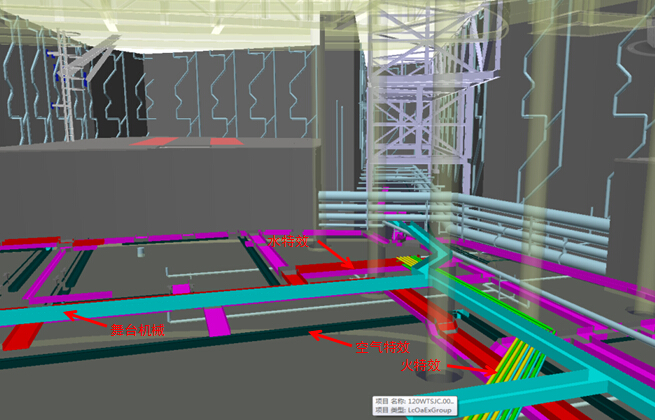Click the red arrow right of 火特效
The height and width of the screenshot is (420, 655).
(468, 371)
